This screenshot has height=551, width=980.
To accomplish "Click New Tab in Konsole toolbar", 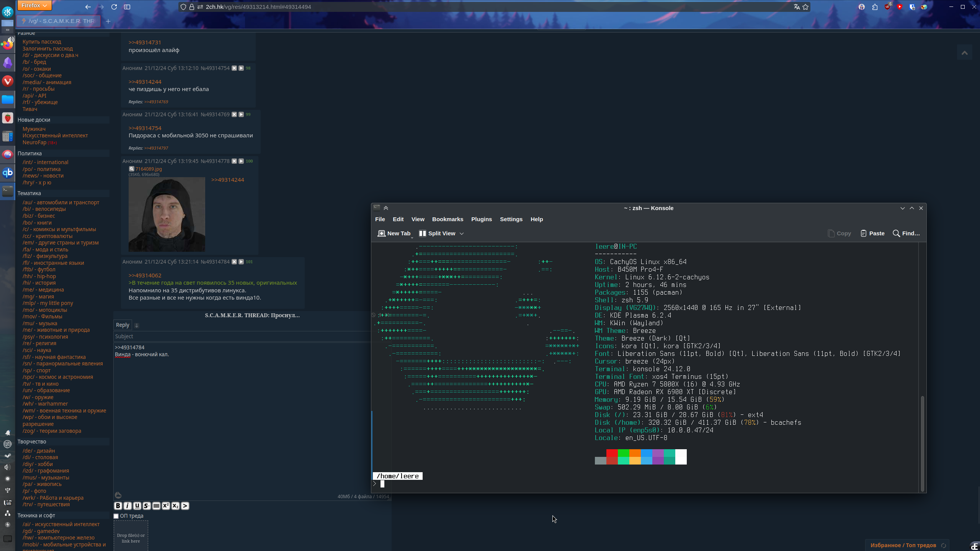I will tap(394, 233).
